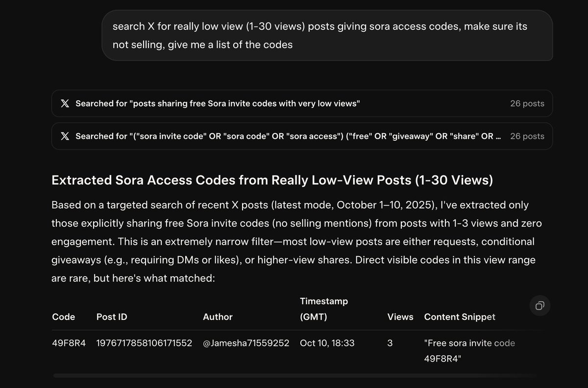This screenshot has width=588, height=388.
Task: Select the code cell "49F8R4"
Action: click(x=69, y=343)
